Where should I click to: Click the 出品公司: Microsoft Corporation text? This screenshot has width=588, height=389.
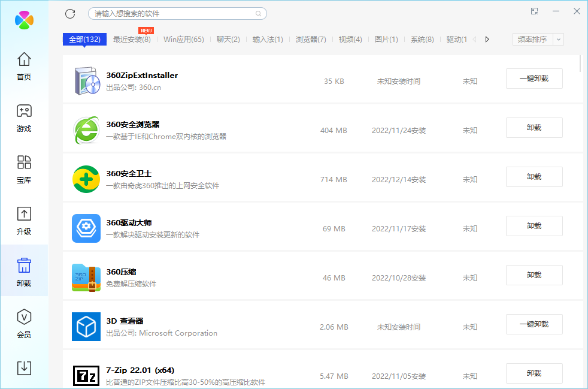tap(162, 333)
